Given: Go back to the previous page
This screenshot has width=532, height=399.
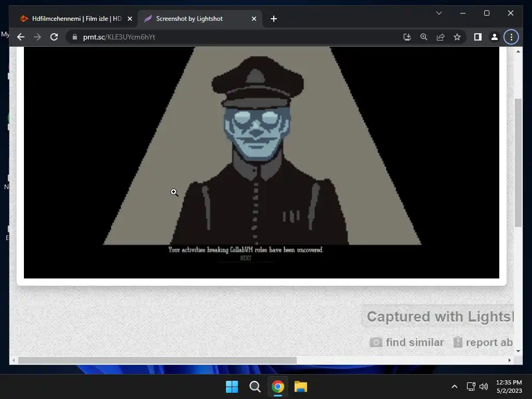Looking at the screenshot, I should click(x=21, y=37).
